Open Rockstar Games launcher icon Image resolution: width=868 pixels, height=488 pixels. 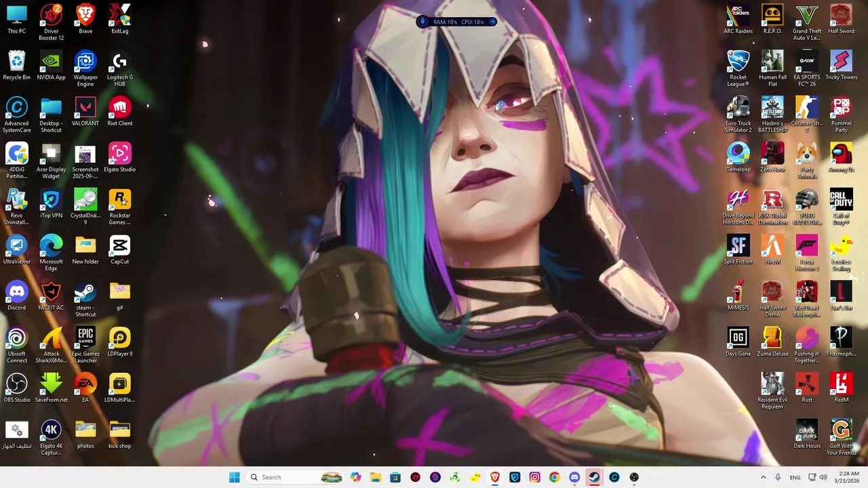click(119, 207)
